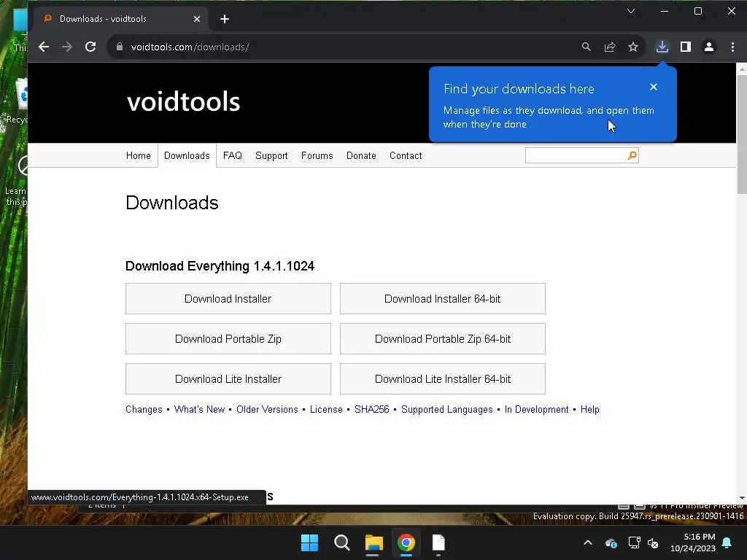
Task: Open the In Development link
Action: click(536, 410)
